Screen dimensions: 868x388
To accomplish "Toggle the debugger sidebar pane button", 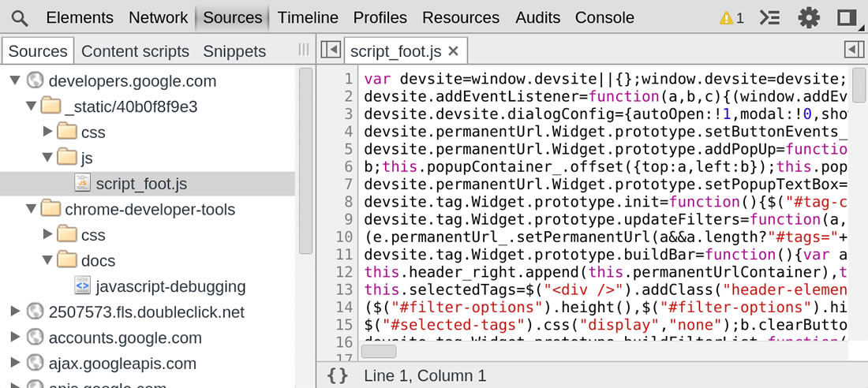I will point(854,50).
